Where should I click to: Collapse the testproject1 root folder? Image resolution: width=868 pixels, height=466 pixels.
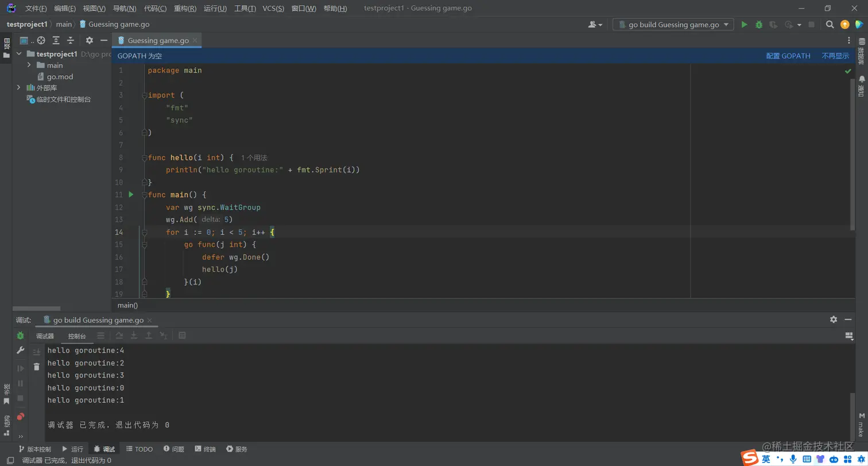pyautogui.click(x=19, y=54)
